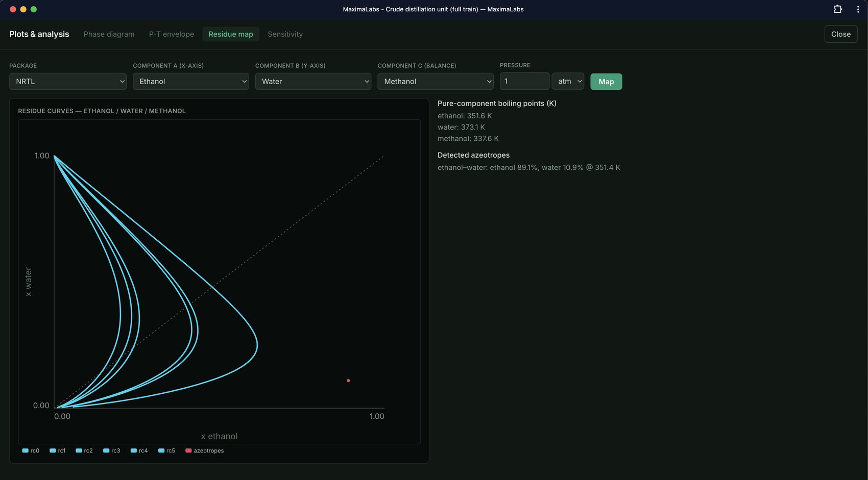
Task: Toggle the rc4 legend entry
Action: [x=139, y=451]
